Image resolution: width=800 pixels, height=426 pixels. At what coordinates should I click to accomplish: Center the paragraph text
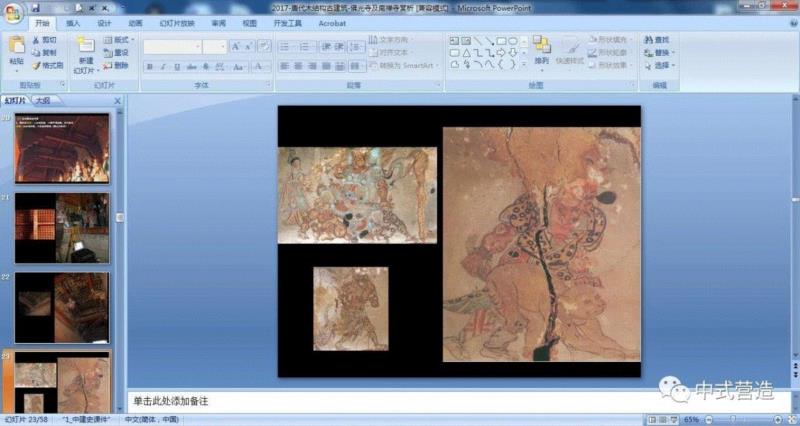(298, 66)
